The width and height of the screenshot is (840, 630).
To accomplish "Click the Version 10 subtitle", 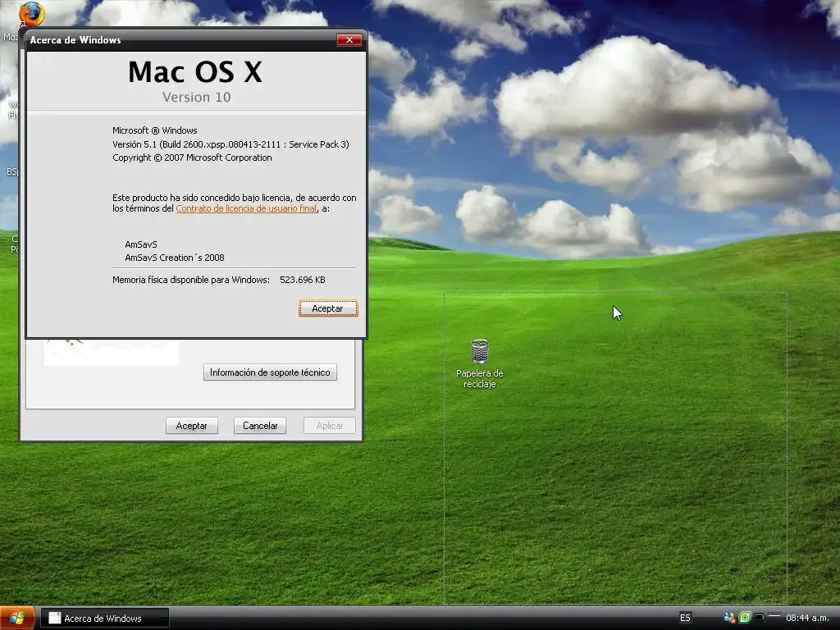I will tap(197, 97).
